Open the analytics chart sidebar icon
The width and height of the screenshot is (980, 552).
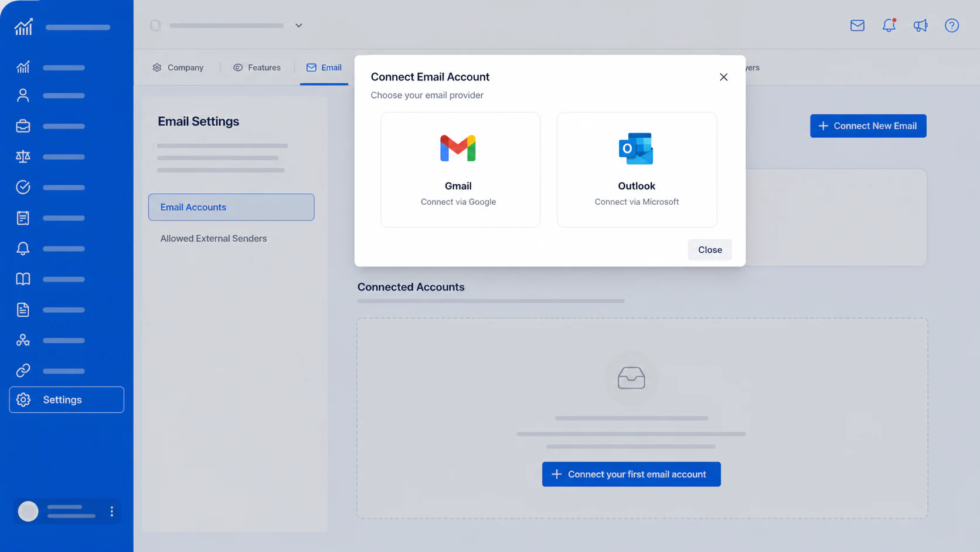[x=23, y=67]
